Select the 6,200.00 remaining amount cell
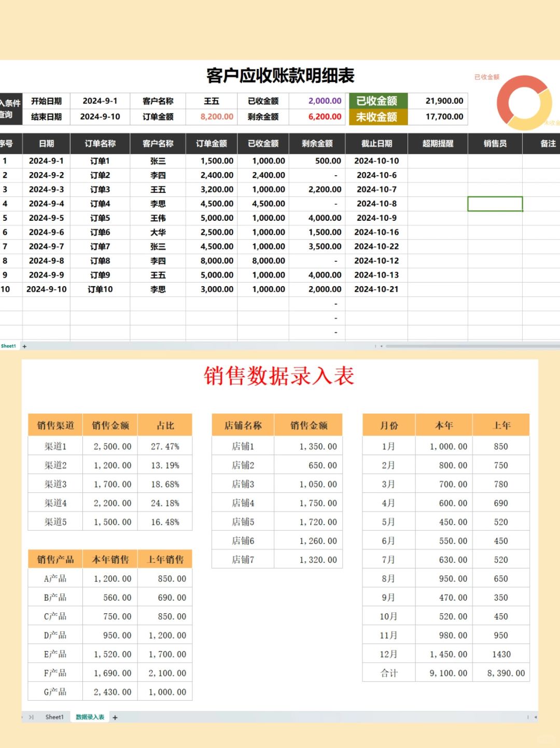The height and width of the screenshot is (748, 560). click(317, 117)
